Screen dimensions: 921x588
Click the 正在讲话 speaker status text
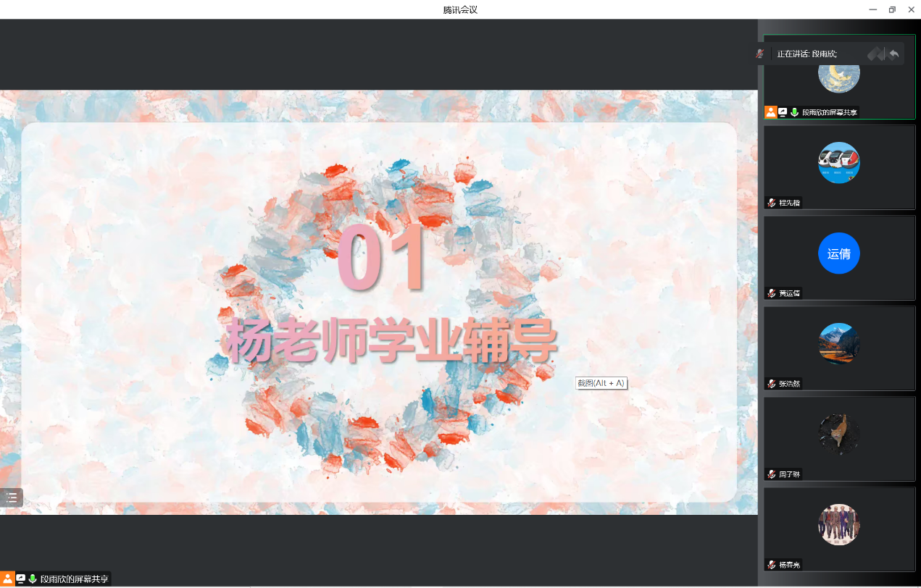807,54
